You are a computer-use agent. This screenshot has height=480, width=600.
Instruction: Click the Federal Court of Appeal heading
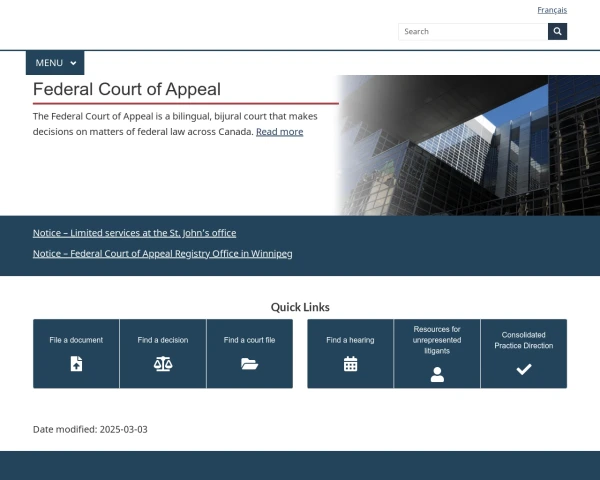(127, 89)
